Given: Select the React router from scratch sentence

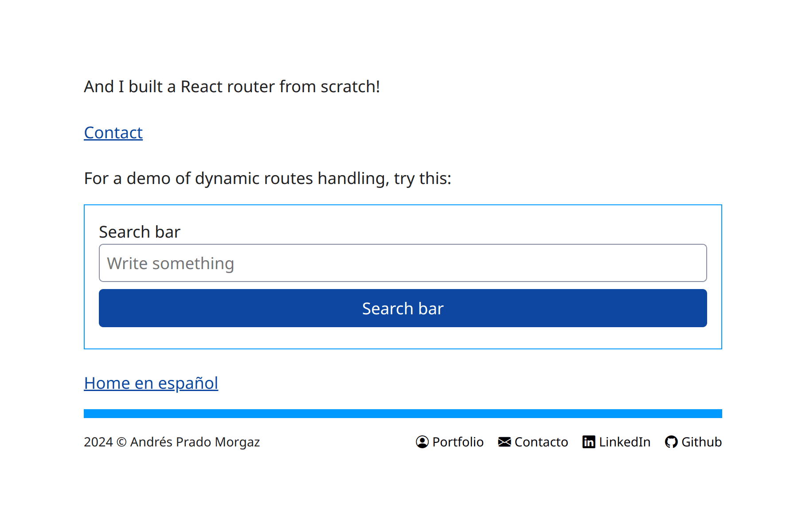Looking at the screenshot, I should click(x=232, y=86).
